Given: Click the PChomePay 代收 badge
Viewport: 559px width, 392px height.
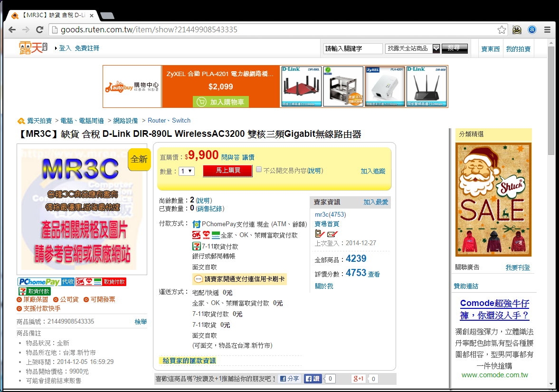Looking at the screenshot, I should [x=46, y=282].
